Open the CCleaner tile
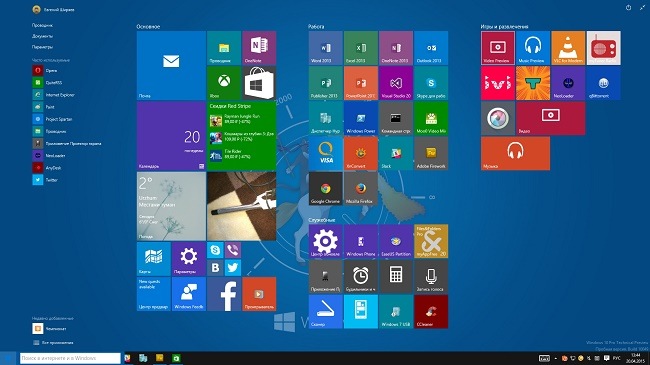The width and height of the screenshot is (650, 365). click(x=431, y=311)
